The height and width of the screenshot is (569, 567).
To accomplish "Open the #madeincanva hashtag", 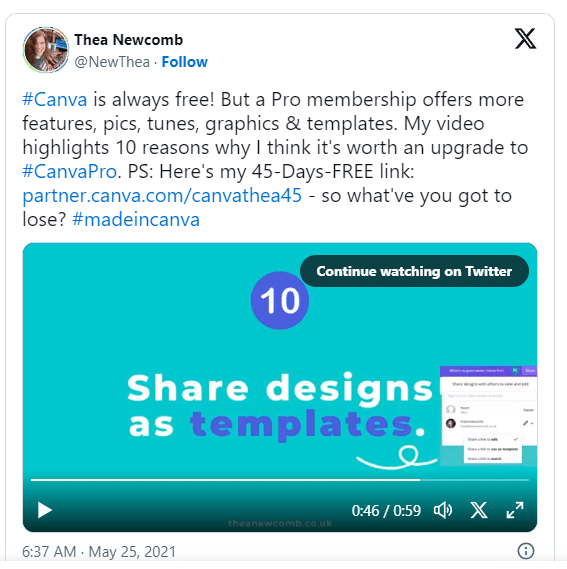I will [136, 220].
